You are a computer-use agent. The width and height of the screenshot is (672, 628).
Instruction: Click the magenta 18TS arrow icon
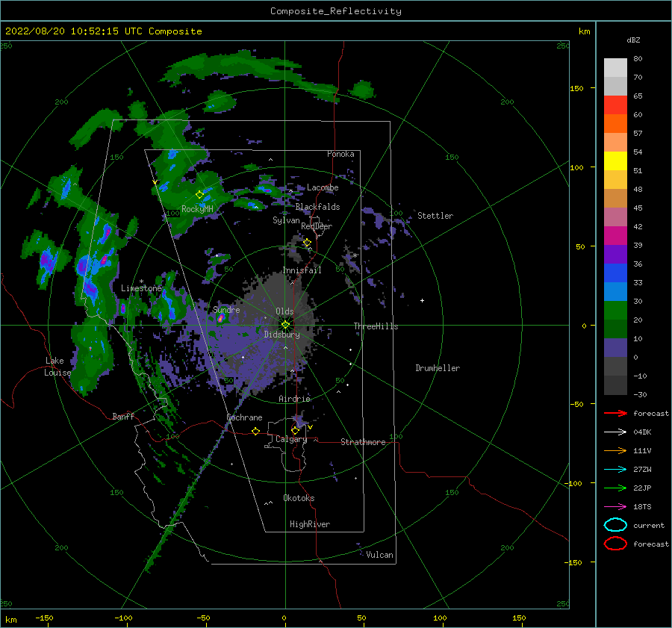(615, 507)
